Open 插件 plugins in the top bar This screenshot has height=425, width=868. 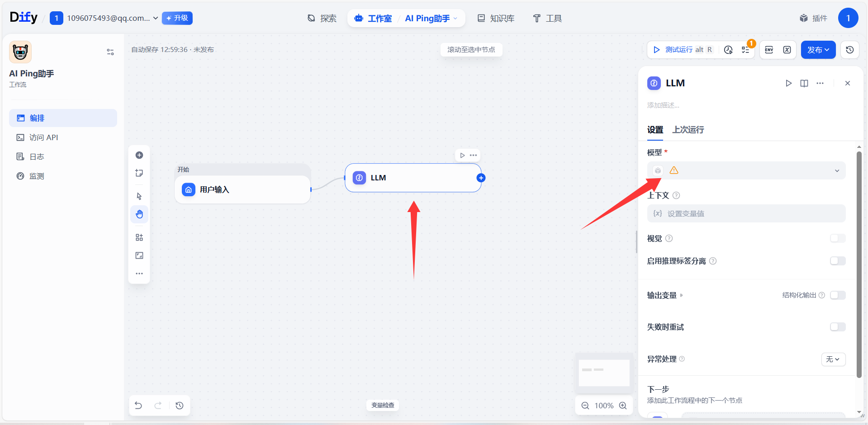pos(813,18)
